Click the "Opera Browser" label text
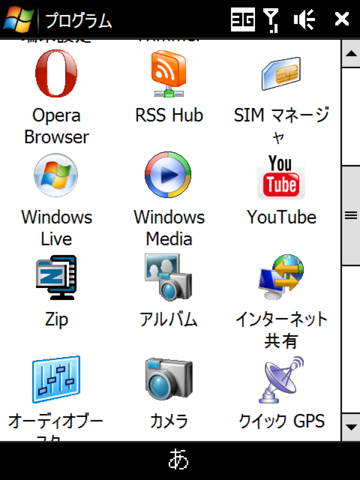The height and width of the screenshot is (480, 360). [x=56, y=126]
